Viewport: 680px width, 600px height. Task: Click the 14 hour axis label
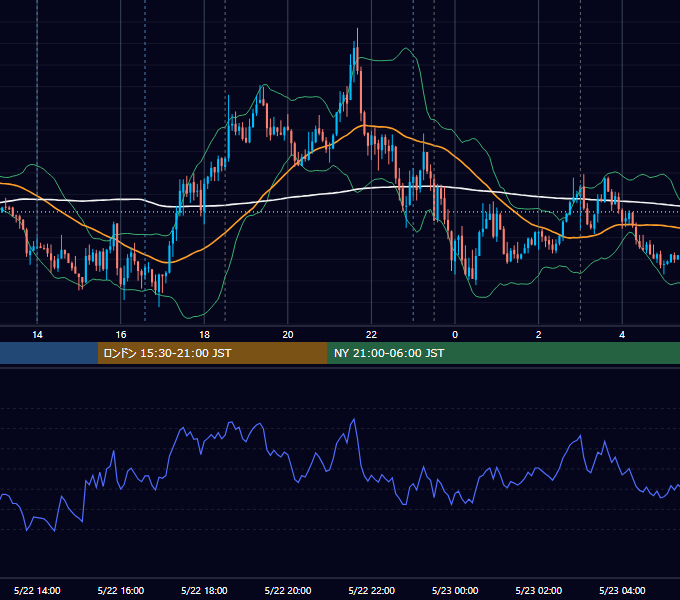click(x=37, y=335)
